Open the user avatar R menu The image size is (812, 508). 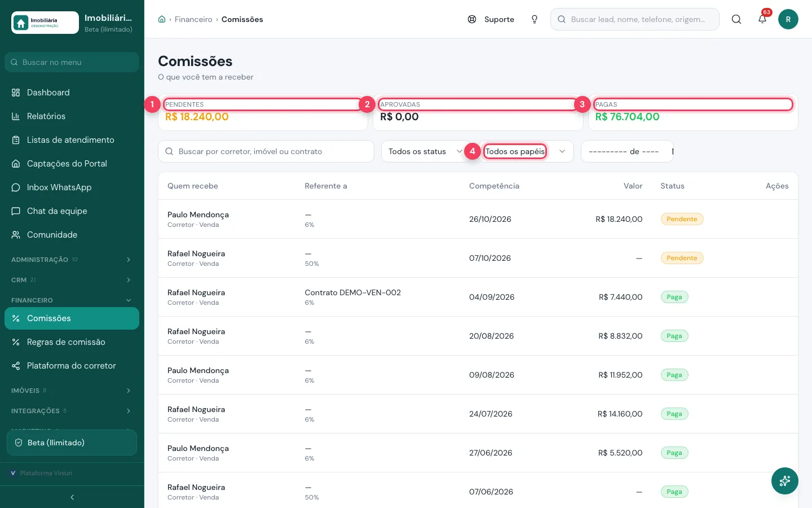click(788, 19)
